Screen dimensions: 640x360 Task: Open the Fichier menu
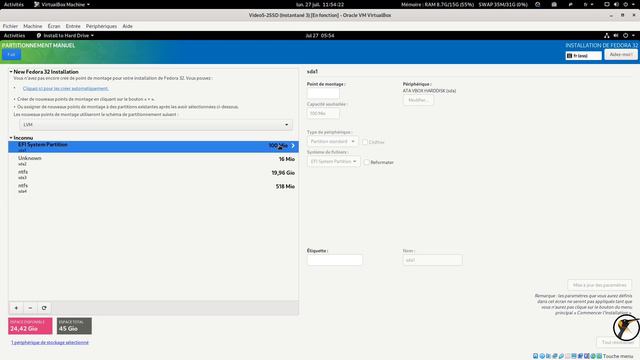[x=10, y=26]
